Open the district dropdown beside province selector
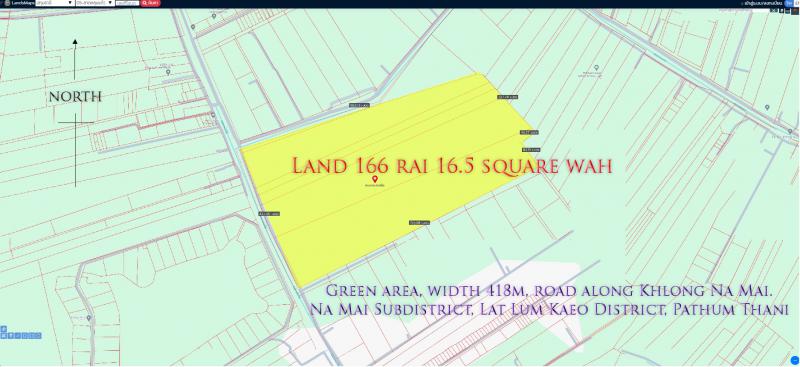The image size is (800, 367). (x=94, y=3)
